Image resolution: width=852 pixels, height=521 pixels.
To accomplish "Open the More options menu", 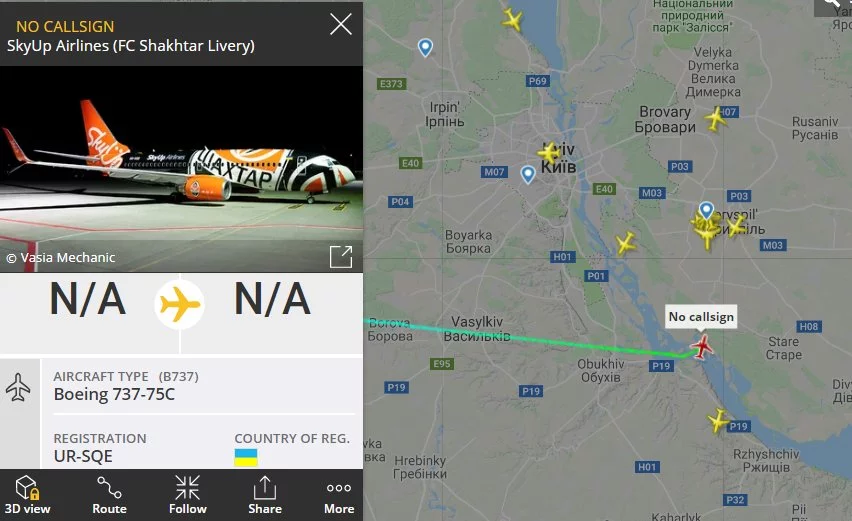I will 339,495.
